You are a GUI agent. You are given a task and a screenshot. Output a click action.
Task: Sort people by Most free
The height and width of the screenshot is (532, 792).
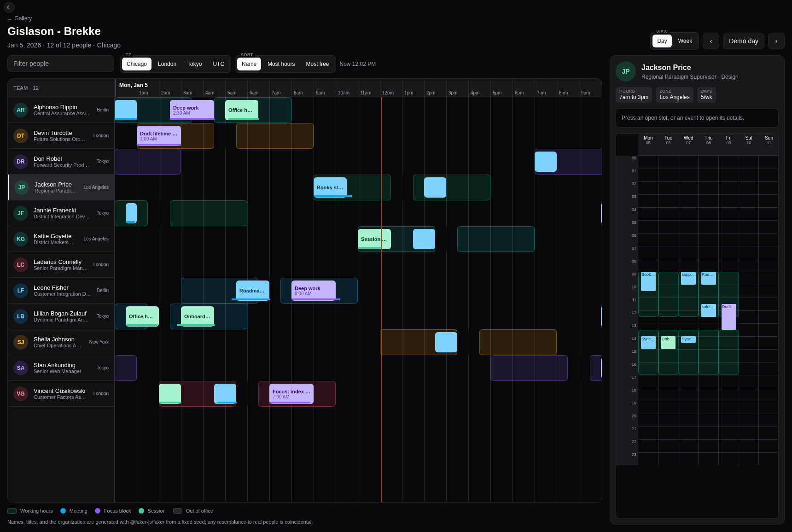pyautogui.click(x=318, y=64)
